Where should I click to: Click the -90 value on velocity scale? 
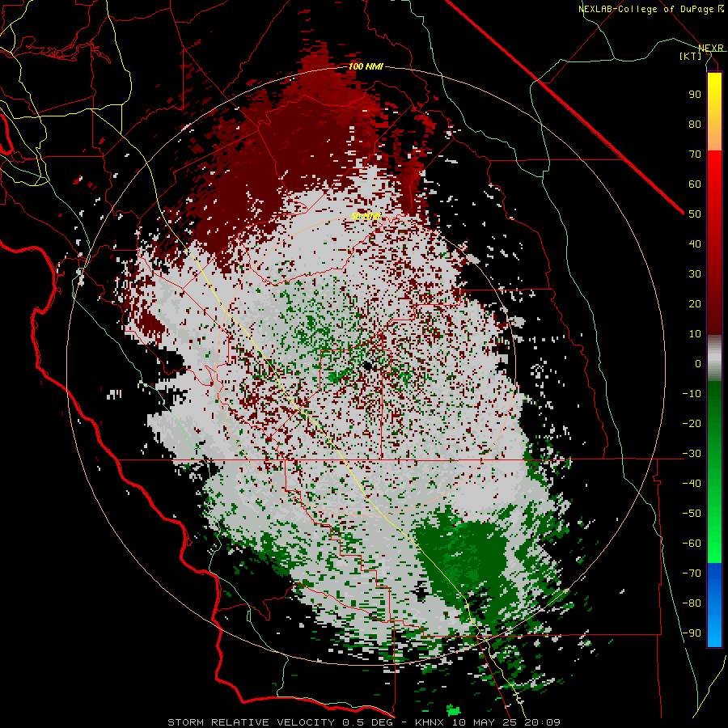coord(692,633)
